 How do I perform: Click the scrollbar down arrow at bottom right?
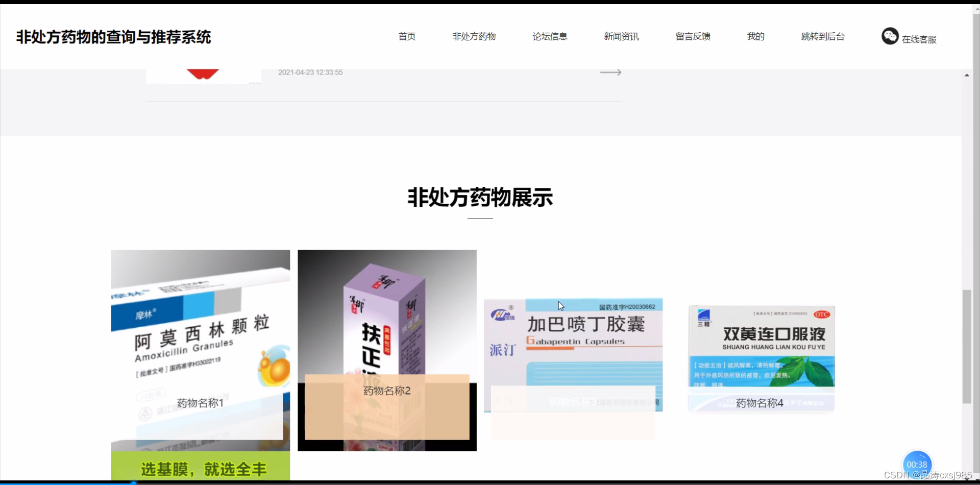966,480
